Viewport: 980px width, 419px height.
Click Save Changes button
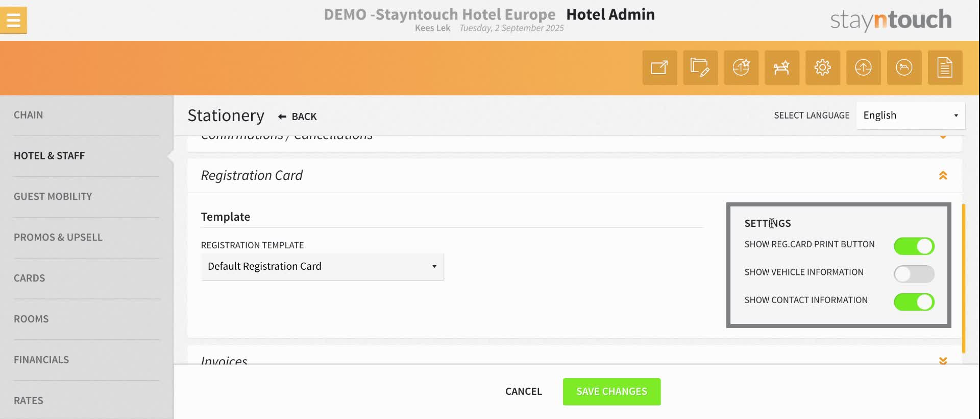point(611,392)
